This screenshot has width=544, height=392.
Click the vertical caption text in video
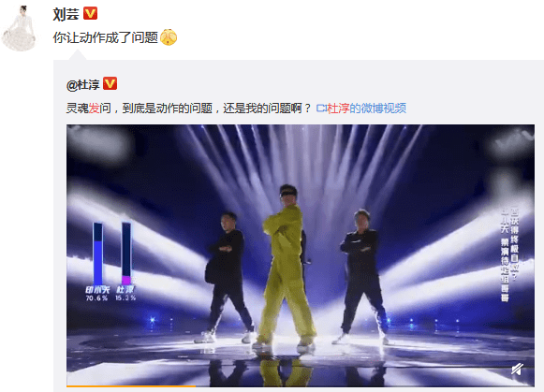(x=510, y=254)
